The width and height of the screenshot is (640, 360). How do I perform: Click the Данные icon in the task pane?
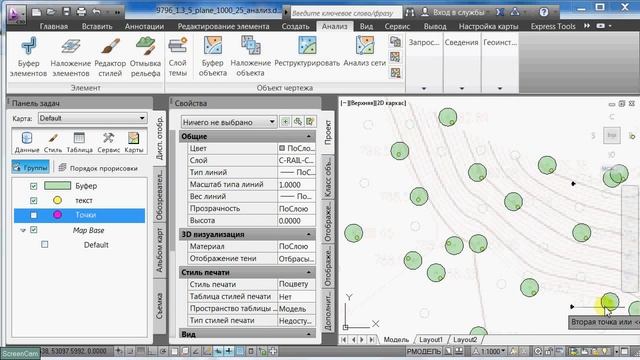pyautogui.click(x=27, y=142)
